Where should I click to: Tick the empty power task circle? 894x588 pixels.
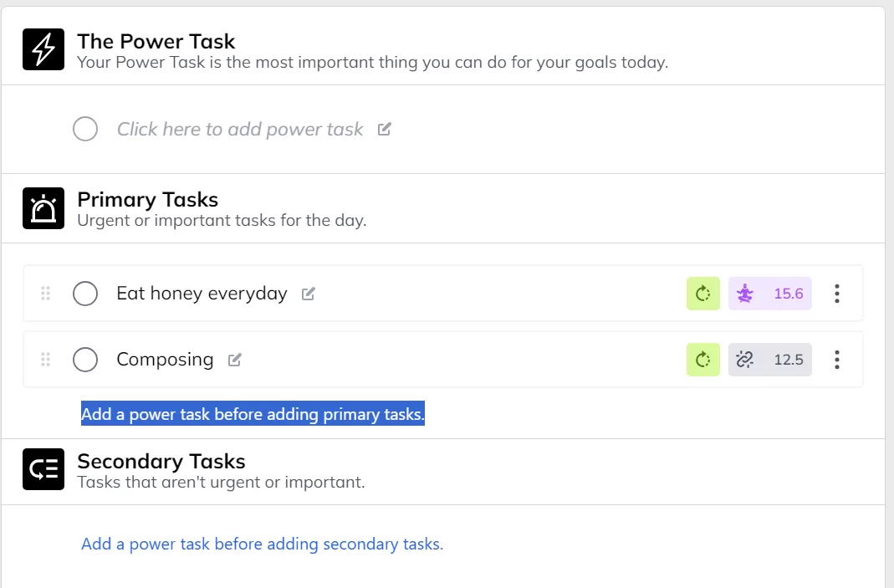(x=85, y=129)
